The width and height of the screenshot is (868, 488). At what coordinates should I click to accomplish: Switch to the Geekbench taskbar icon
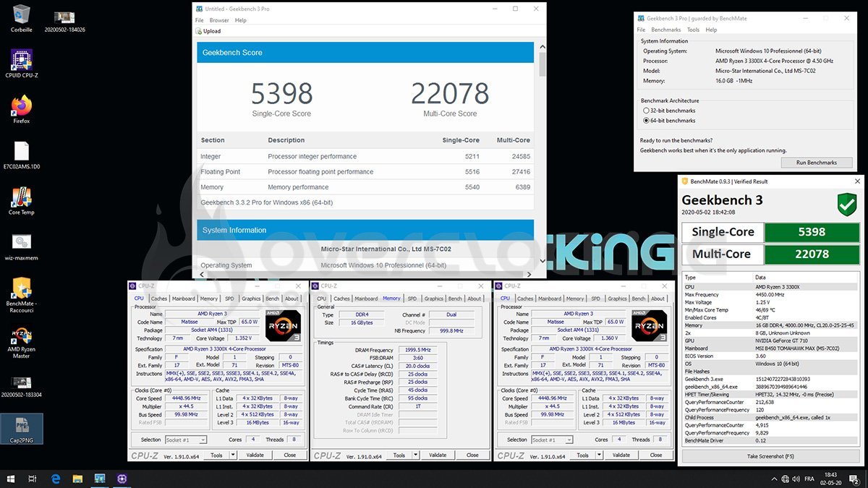pyautogui.click(x=100, y=479)
